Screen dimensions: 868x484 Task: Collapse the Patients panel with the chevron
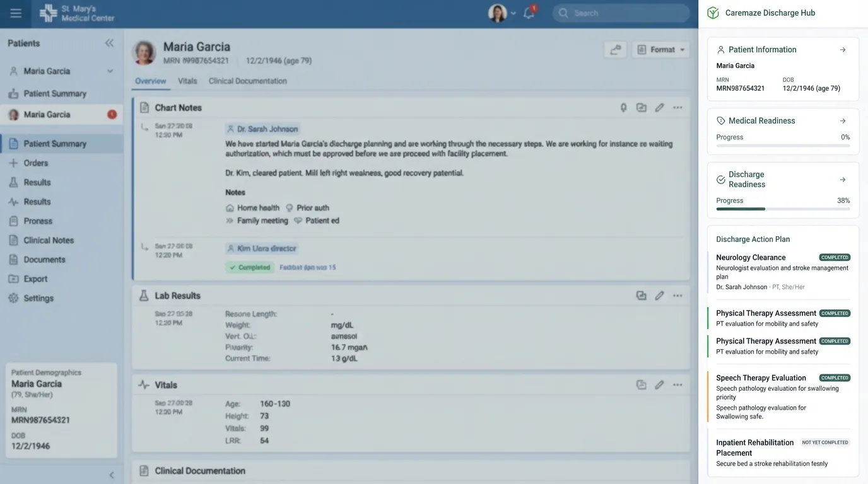coord(109,43)
